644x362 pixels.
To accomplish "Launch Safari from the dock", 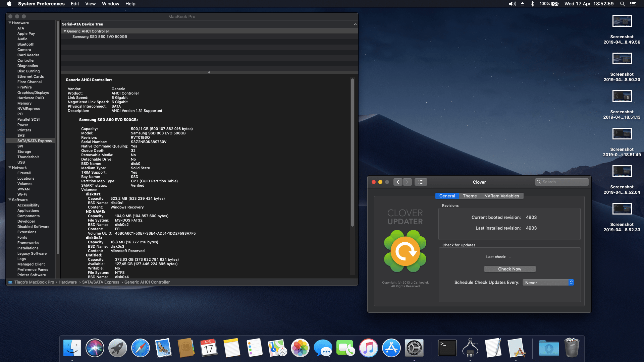I will (141, 348).
